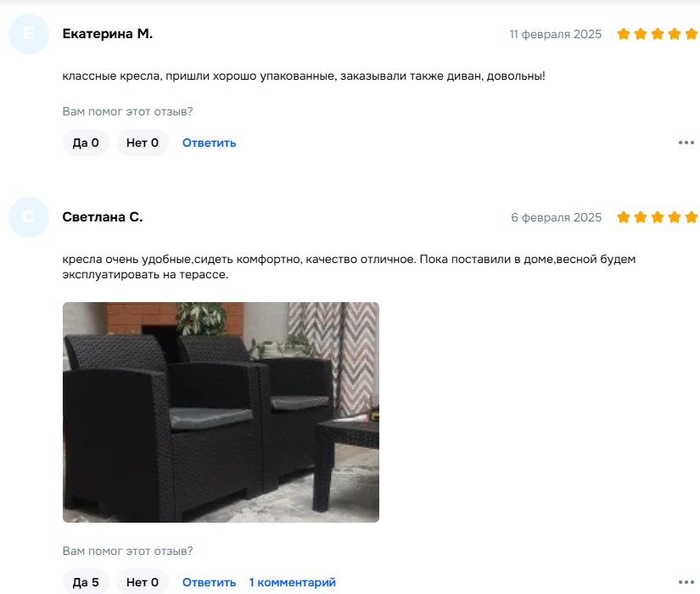Click date 6 февраля 2025

pyautogui.click(x=557, y=217)
